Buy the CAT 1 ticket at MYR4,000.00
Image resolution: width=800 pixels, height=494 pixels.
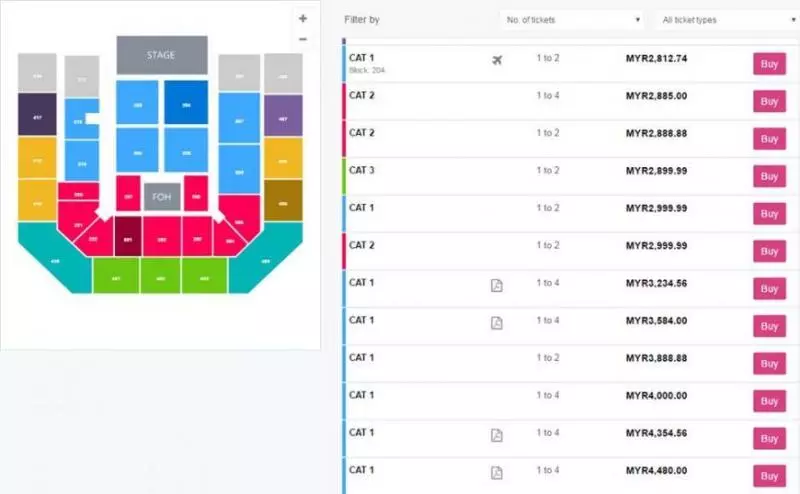[769, 401]
